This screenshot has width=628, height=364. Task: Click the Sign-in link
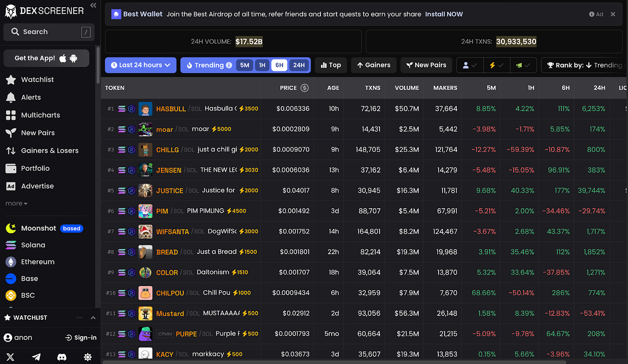coord(81,338)
